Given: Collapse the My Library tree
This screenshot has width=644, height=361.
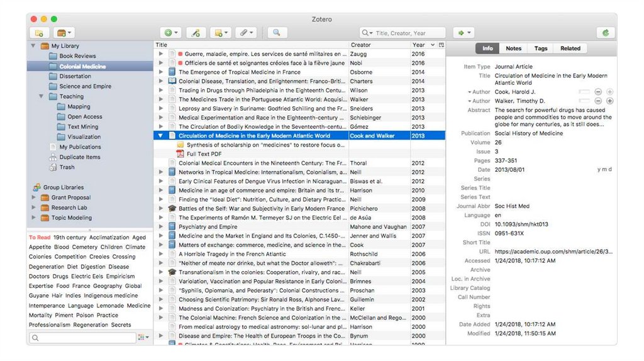Looking at the screenshot, I should pyautogui.click(x=33, y=45).
